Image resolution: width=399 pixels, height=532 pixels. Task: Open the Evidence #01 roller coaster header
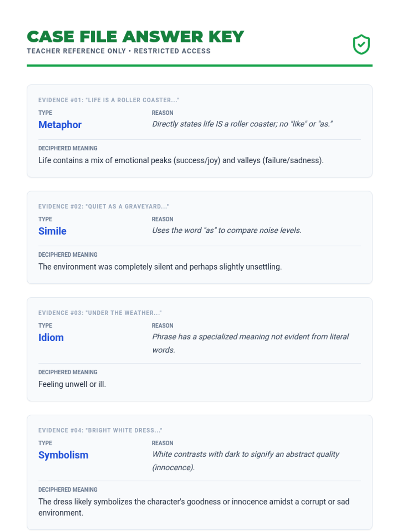(x=108, y=100)
